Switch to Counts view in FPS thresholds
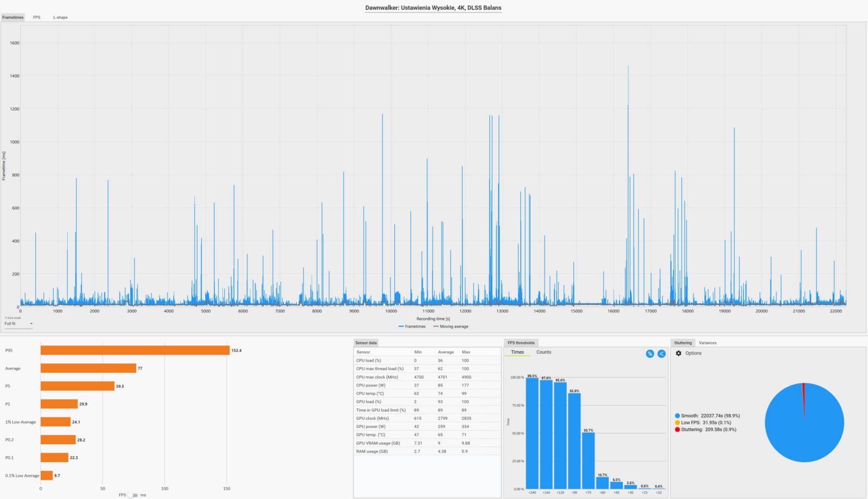This screenshot has width=868, height=499. (544, 352)
